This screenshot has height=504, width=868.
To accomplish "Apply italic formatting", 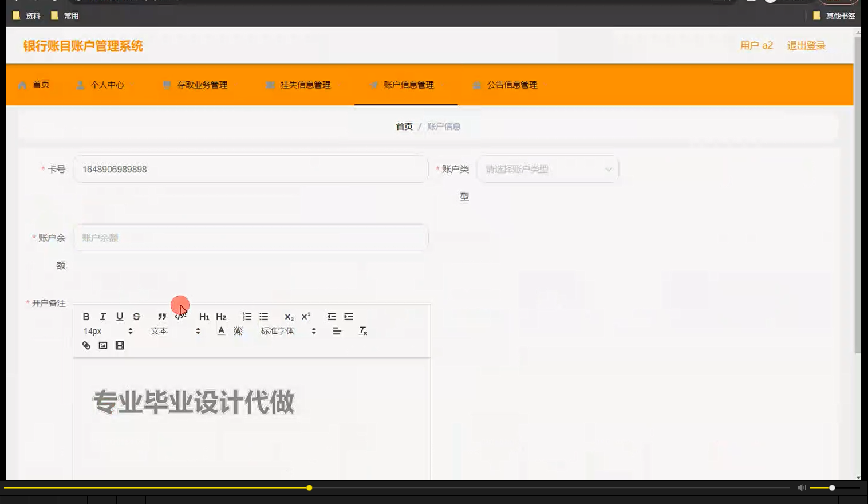I will (102, 316).
